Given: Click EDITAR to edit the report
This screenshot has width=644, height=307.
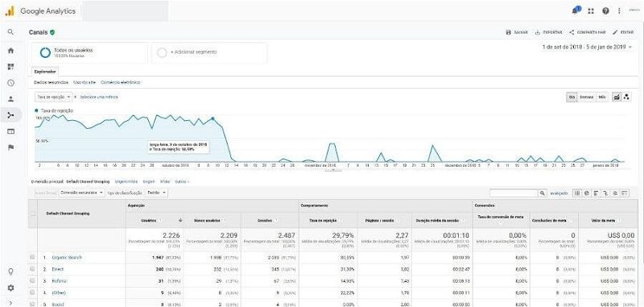Looking at the screenshot, I should point(623,32).
